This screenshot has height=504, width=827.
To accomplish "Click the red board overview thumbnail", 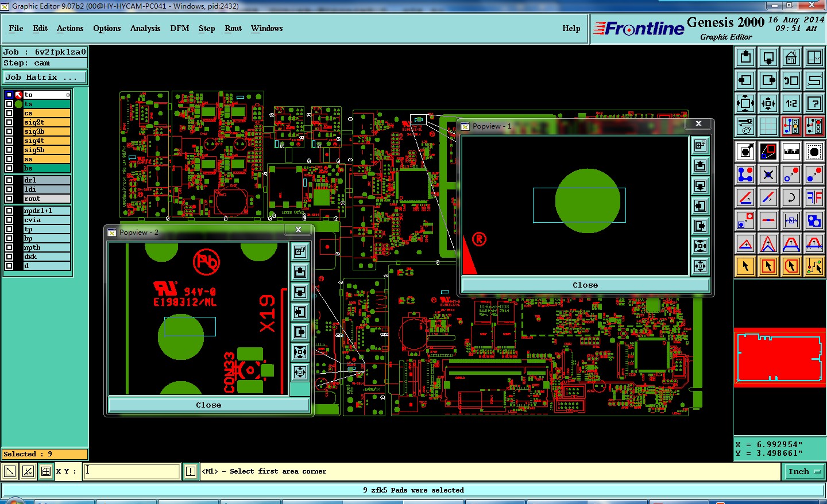I will point(779,358).
